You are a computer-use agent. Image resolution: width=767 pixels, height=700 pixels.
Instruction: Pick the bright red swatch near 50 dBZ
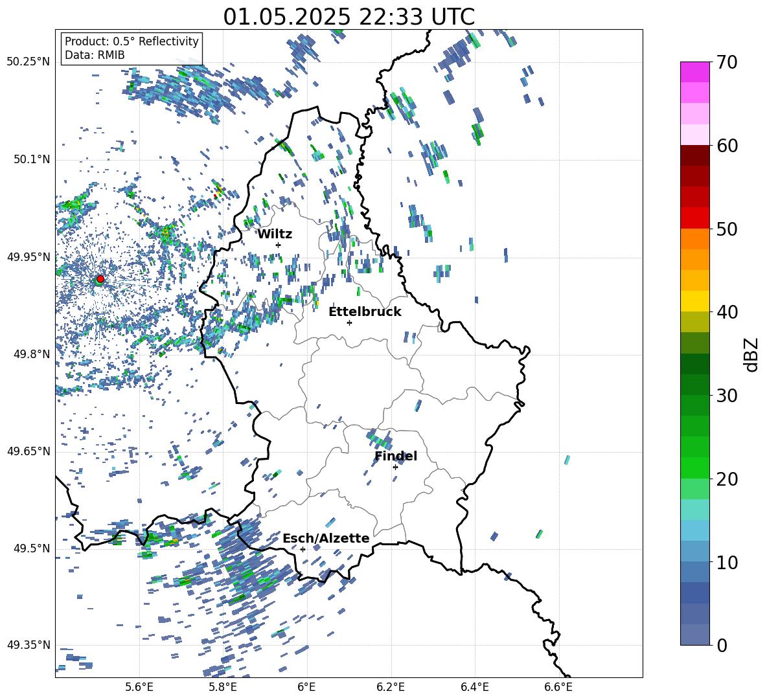coord(694,218)
